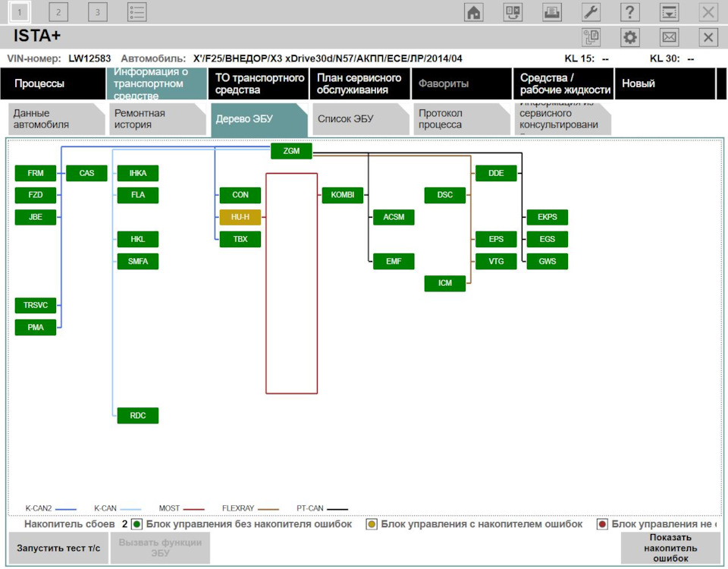
Task: Open Информация из сервисного консультирования subtab
Action: tap(563, 119)
